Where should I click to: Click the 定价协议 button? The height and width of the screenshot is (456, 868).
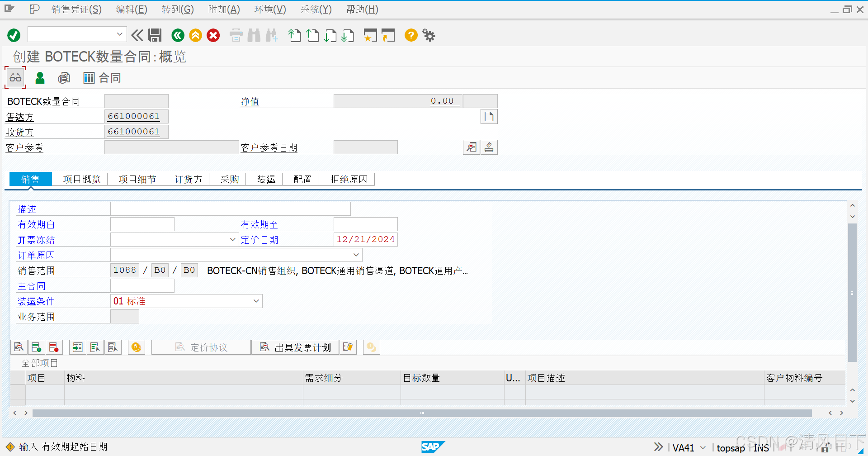point(201,347)
